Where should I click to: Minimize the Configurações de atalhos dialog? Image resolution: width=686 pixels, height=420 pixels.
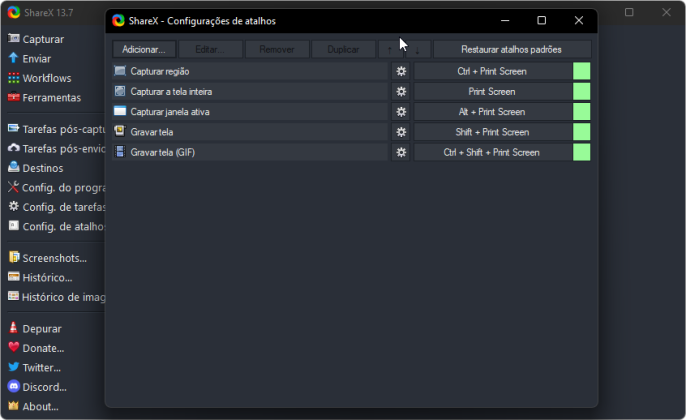pos(505,21)
